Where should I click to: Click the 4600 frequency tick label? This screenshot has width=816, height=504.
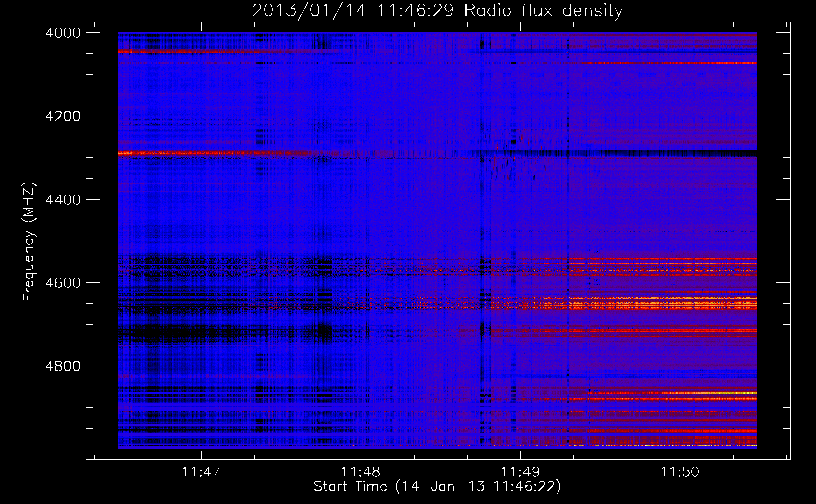point(63,282)
